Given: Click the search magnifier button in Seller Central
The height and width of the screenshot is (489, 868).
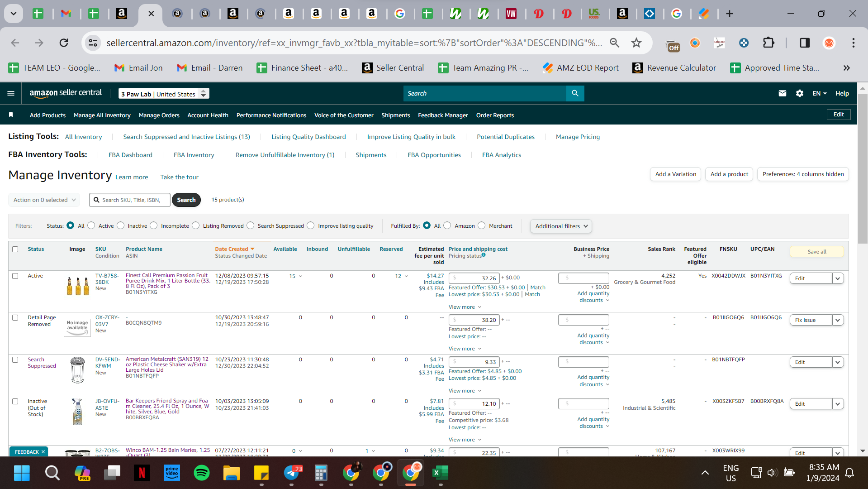Looking at the screenshot, I should (575, 93).
